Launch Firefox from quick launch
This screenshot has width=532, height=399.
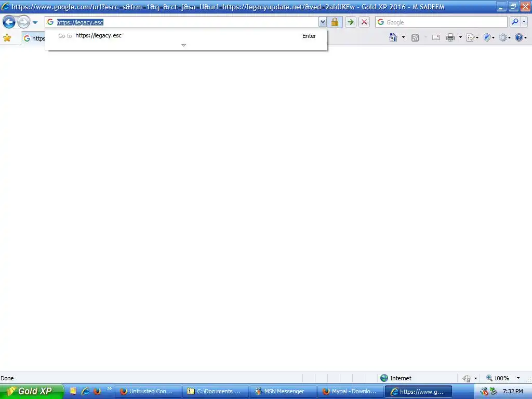(97, 391)
